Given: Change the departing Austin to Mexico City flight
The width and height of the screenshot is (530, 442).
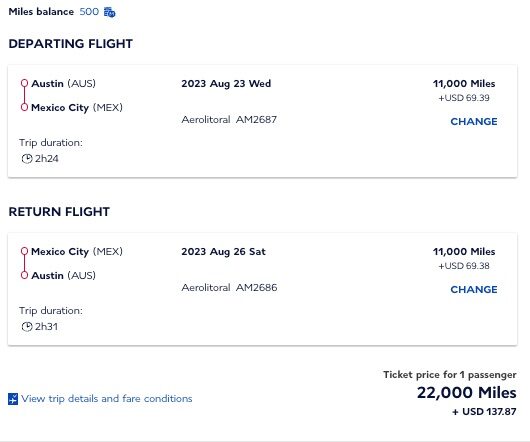Looking at the screenshot, I should pos(474,121).
